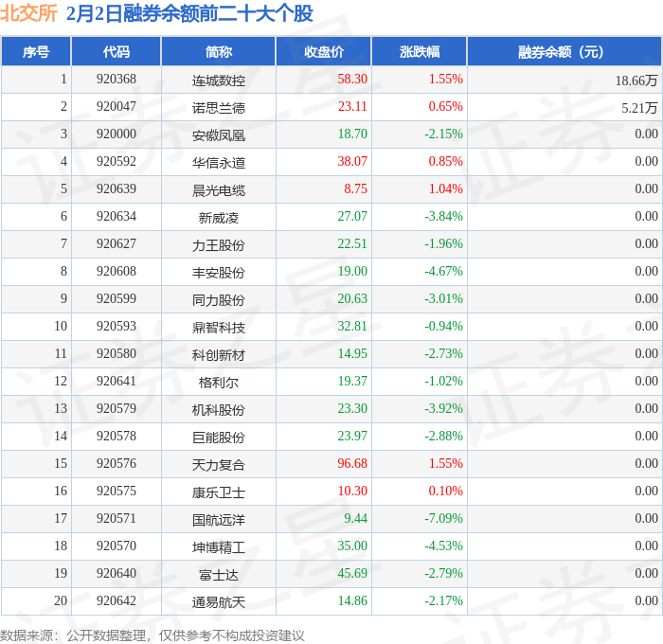Click the 18.66万 balance value

coord(636,80)
